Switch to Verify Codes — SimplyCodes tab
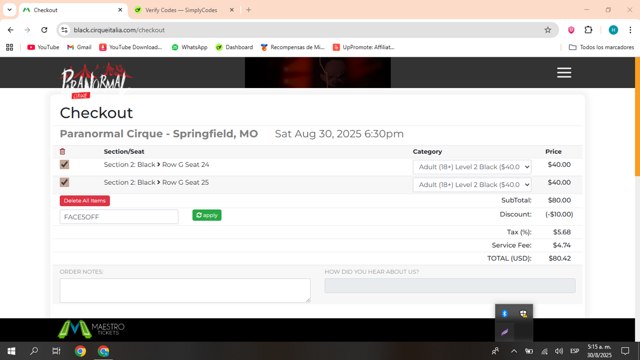This screenshot has height=360, width=640. 184,10
